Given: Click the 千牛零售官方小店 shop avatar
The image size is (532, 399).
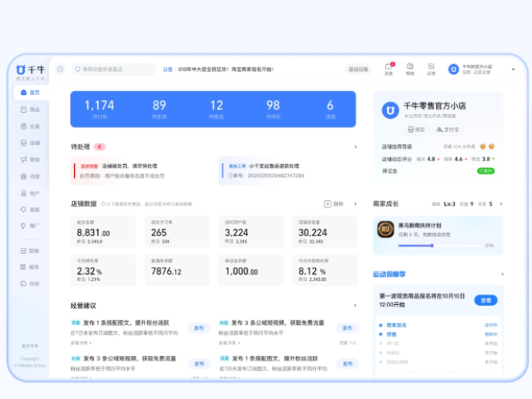Looking at the screenshot, I should [x=390, y=110].
